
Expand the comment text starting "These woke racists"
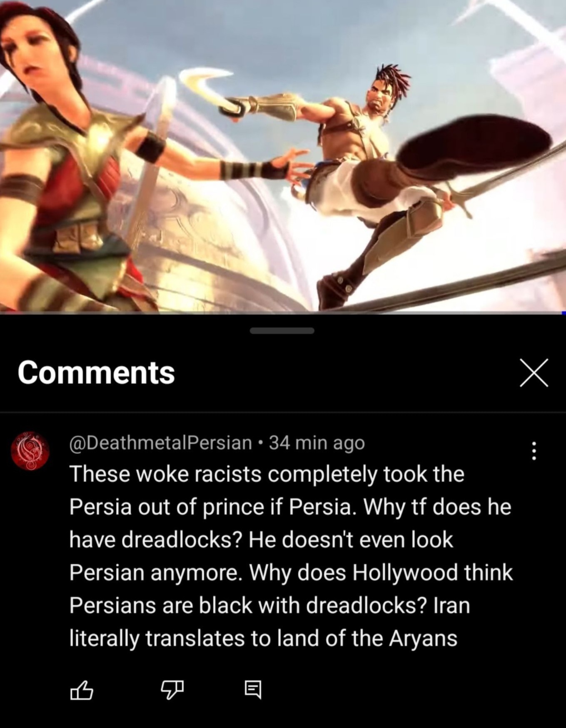(x=291, y=556)
